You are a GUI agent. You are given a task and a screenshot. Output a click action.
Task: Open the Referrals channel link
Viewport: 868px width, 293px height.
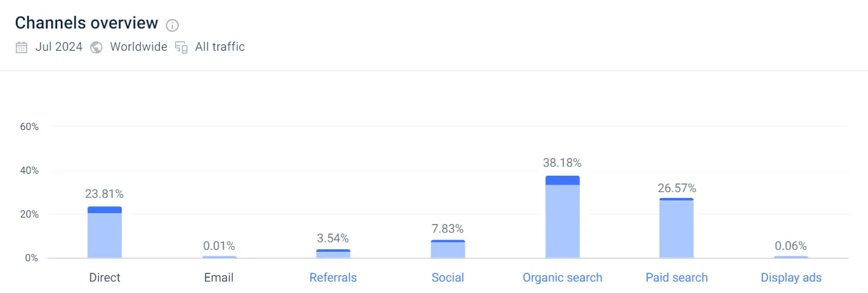click(333, 278)
